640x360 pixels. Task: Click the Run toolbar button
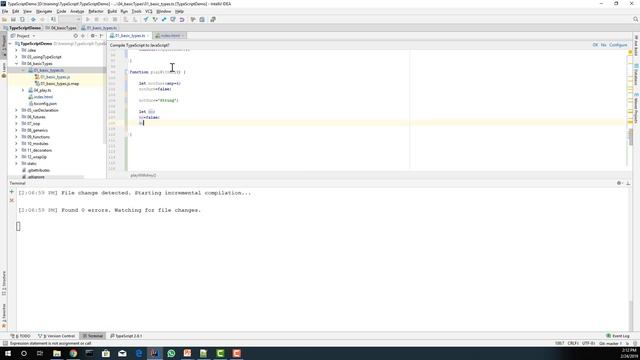87,20
